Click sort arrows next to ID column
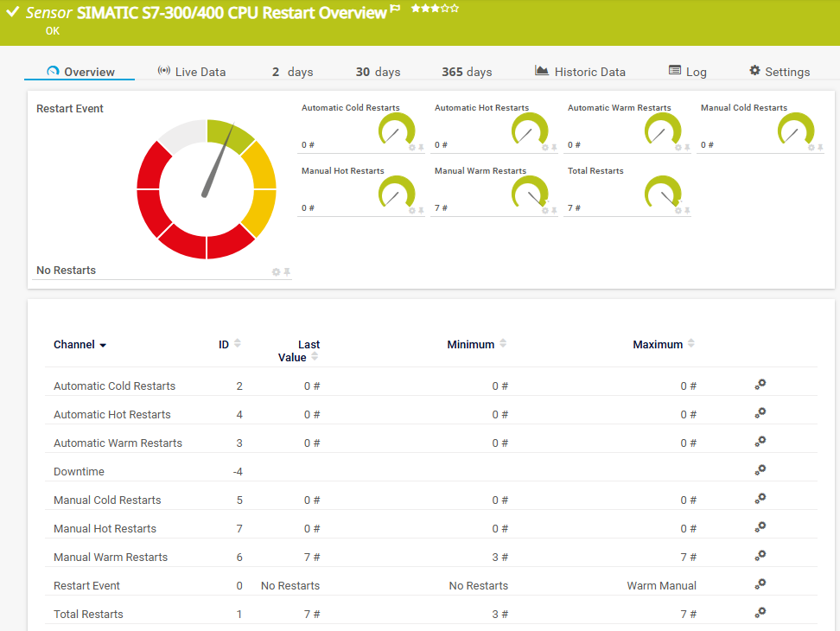The width and height of the screenshot is (840, 631). point(238,344)
